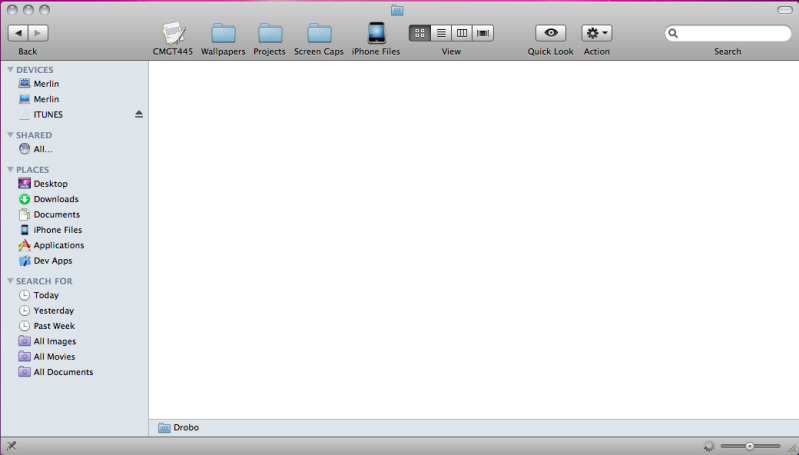Switch to icon view

[420, 33]
